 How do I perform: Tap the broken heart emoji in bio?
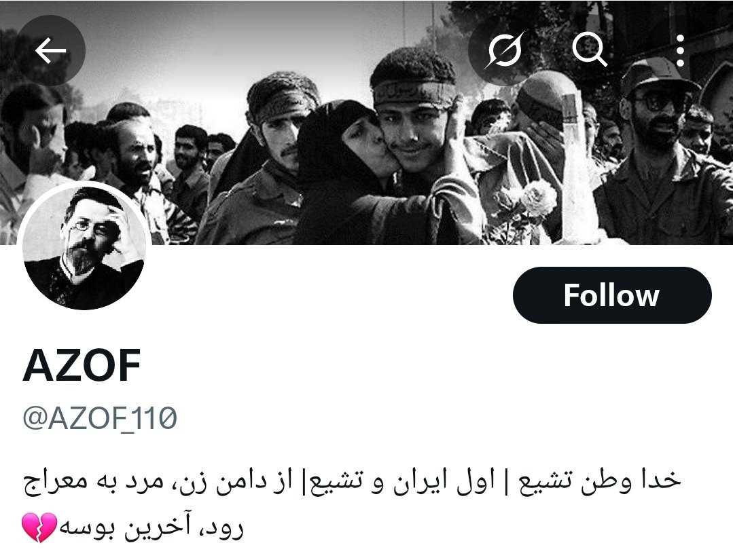39,527
